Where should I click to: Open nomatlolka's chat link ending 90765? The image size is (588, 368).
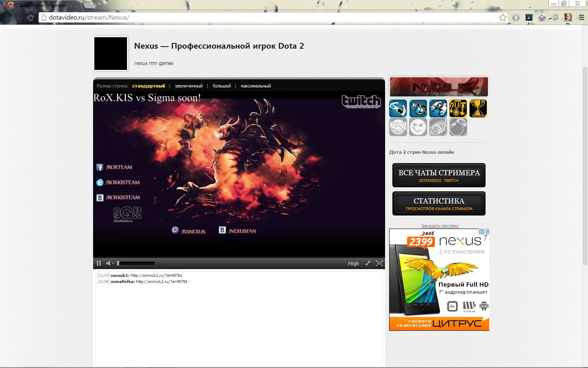(162, 282)
